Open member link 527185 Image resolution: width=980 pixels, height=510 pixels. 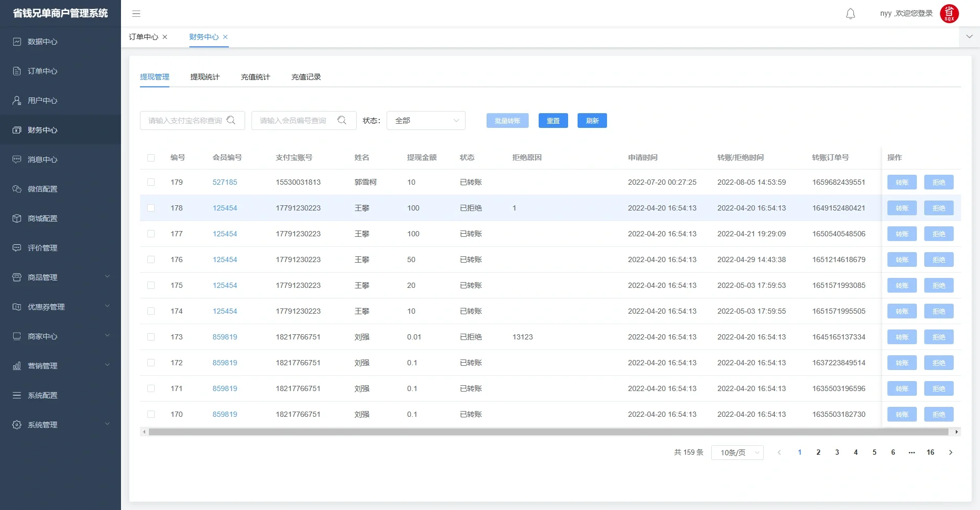225,182
